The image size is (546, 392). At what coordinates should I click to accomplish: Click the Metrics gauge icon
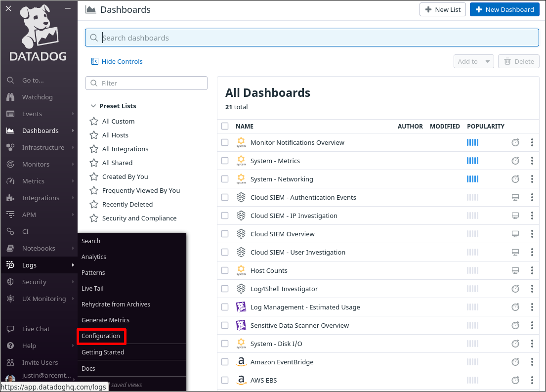pyautogui.click(x=10, y=181)
